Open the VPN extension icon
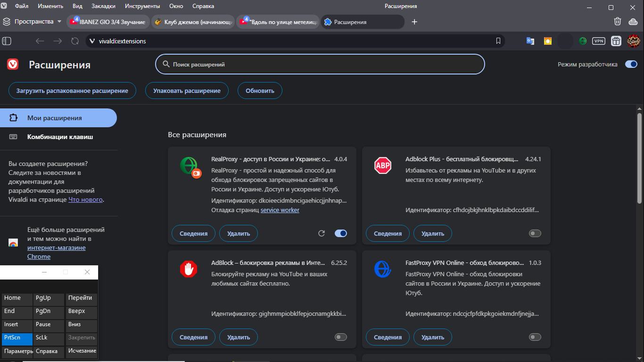This screenshot has width=644, height=362. pyautogui.click(x=599, y=41)
